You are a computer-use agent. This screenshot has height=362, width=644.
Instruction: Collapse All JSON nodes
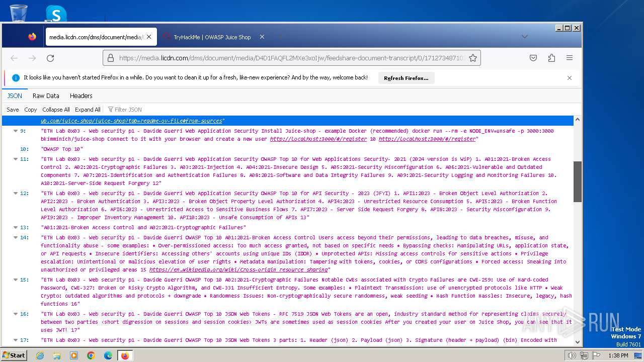point(56,110)
